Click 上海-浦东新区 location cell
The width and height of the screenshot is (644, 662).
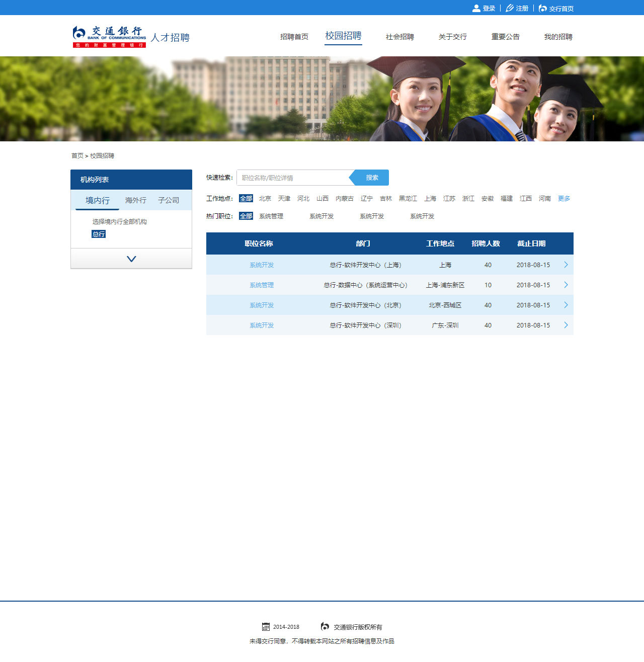pos(445,285)
